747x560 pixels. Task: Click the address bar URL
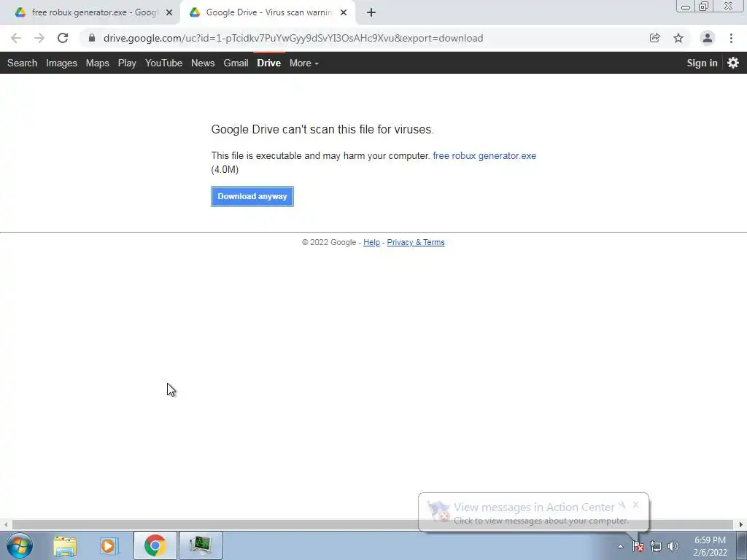click(293, 38)
